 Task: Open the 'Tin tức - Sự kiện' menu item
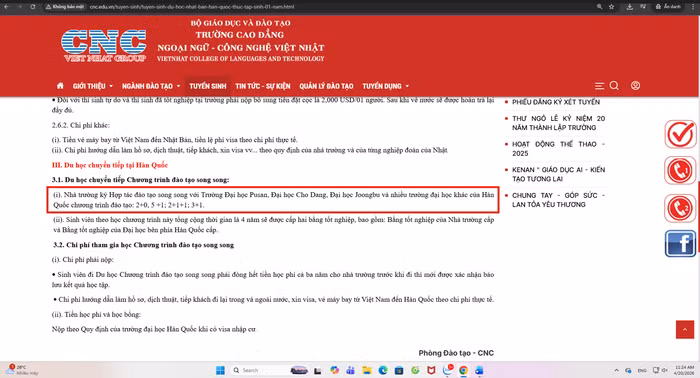coord(262,86)
